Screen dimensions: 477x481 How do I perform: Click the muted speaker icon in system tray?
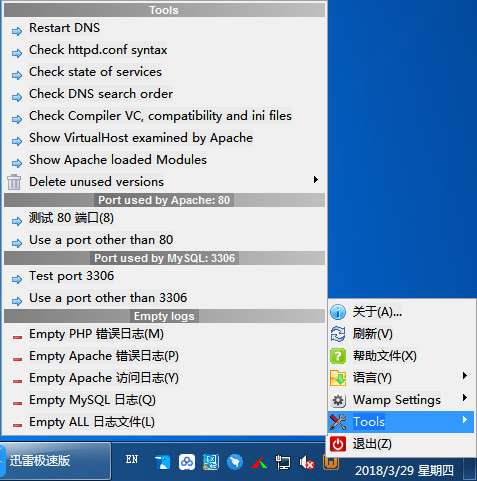[306, 463]
